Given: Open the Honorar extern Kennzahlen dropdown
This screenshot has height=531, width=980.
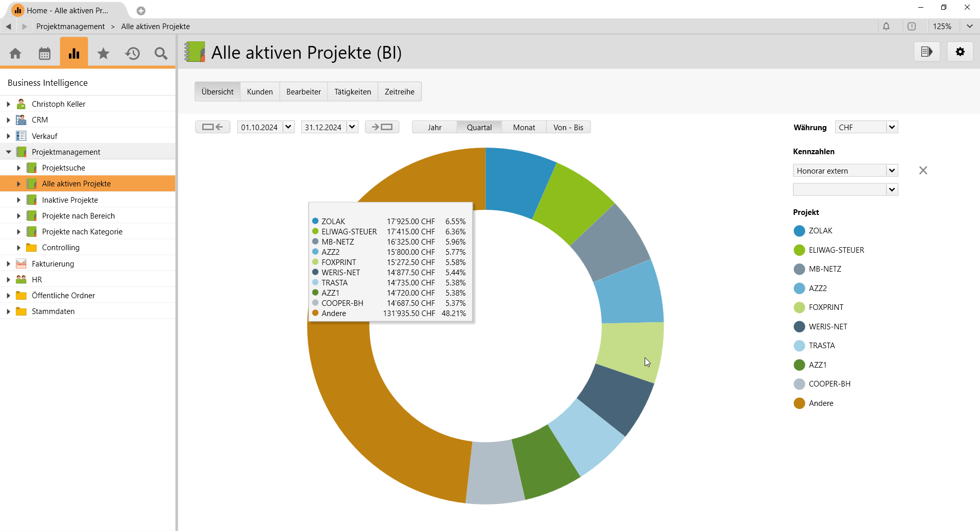Looking at the screenshot, I should pyautogui.click(x=845, y=171).
